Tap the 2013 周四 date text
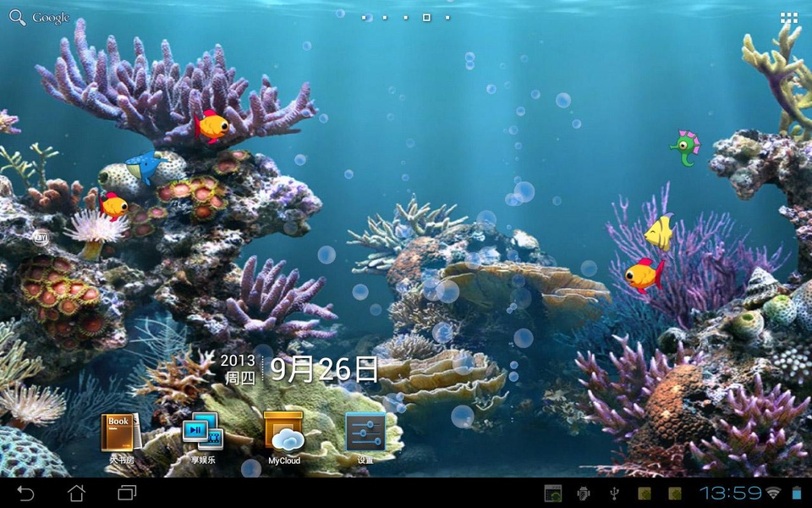This screenshot has width=812, height=508. (x=239, y=369)
